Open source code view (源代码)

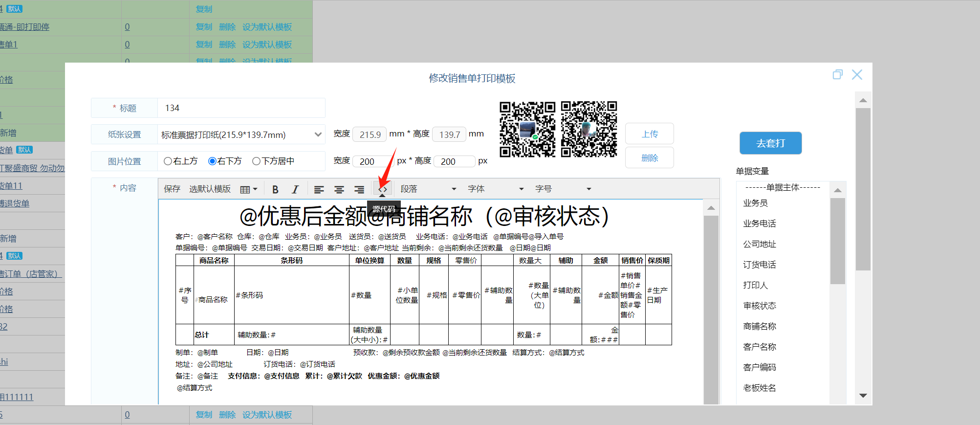pyautogui.click(x=383, y=189)
